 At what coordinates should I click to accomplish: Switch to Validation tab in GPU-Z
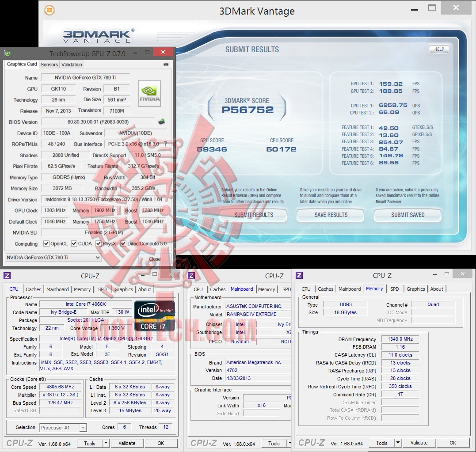point(72,65)
